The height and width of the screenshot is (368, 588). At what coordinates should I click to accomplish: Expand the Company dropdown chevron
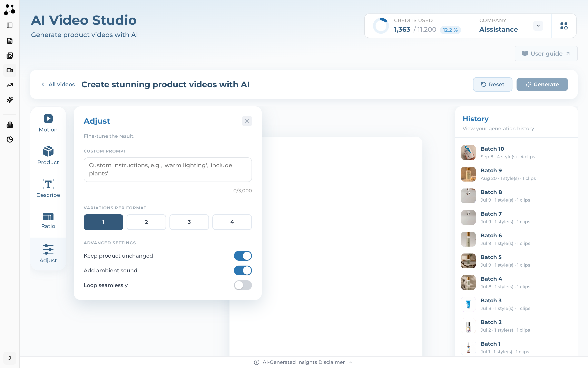(538, 26)
